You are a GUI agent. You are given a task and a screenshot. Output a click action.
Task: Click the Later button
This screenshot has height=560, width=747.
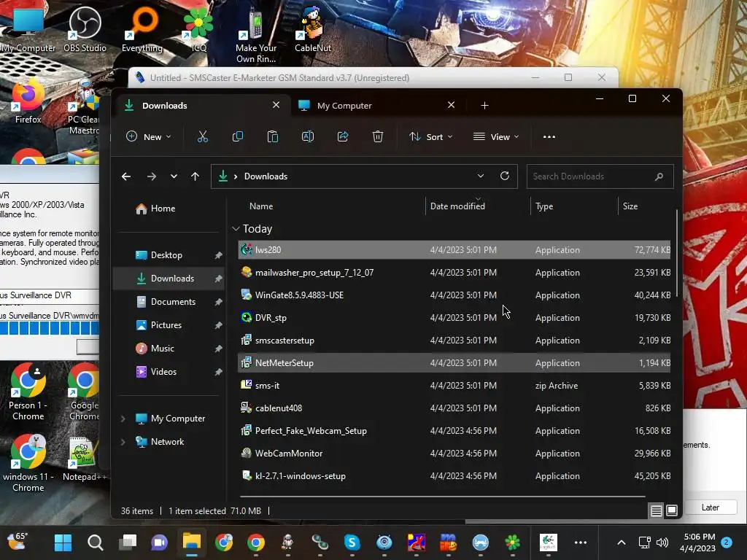[x=710, y=507]
